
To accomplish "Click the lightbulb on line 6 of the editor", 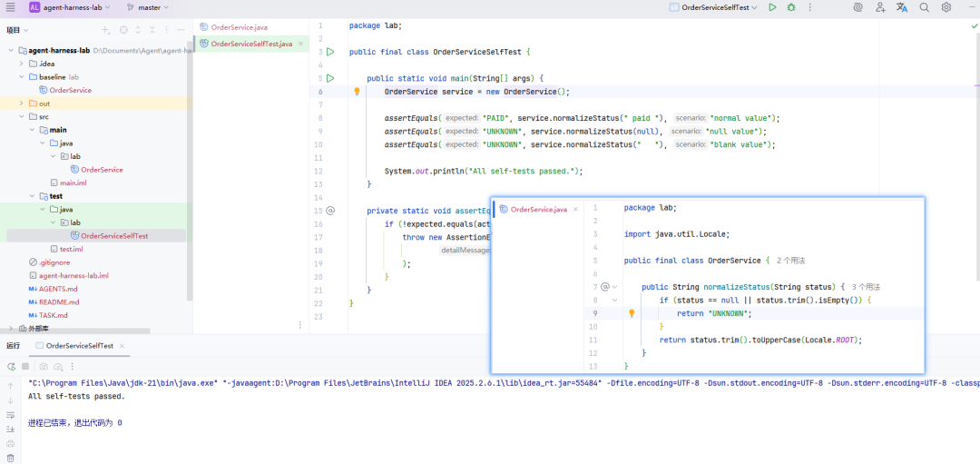I will [x=357, y=92].
